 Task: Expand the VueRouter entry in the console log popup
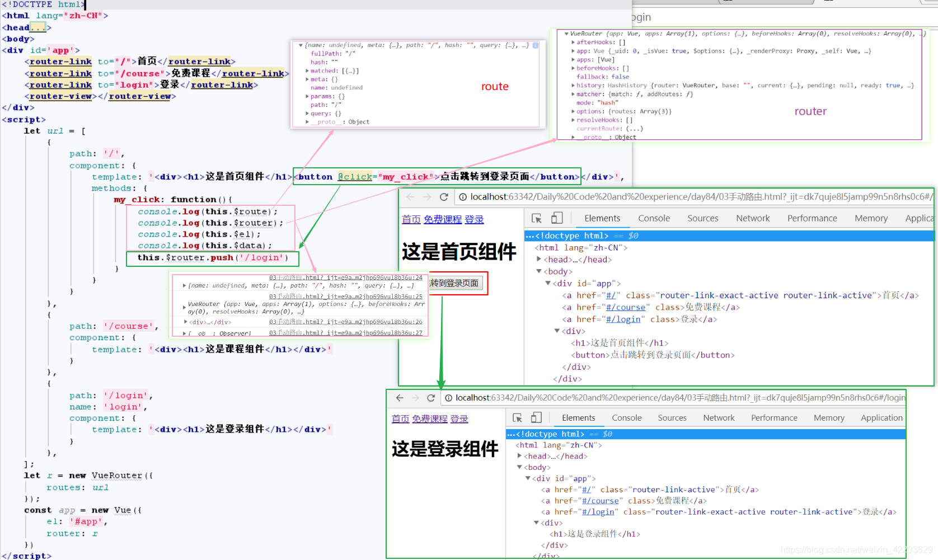point(185,308)
